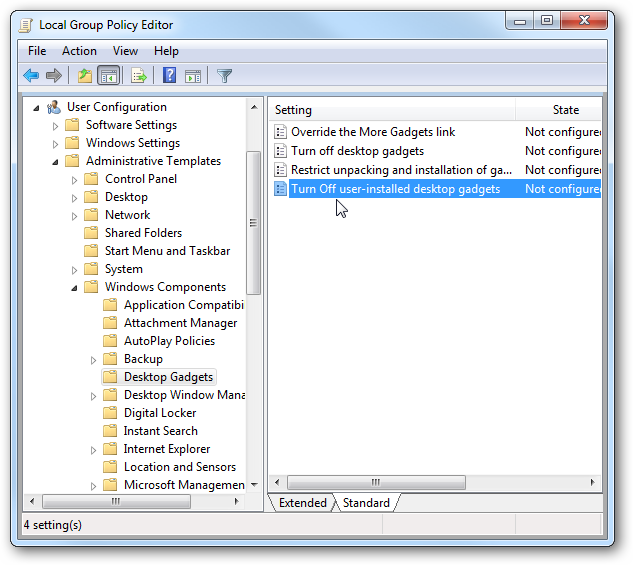Select the Location and Sensors folder
Viewport: 633px width, 565px height.
point(180,467)
